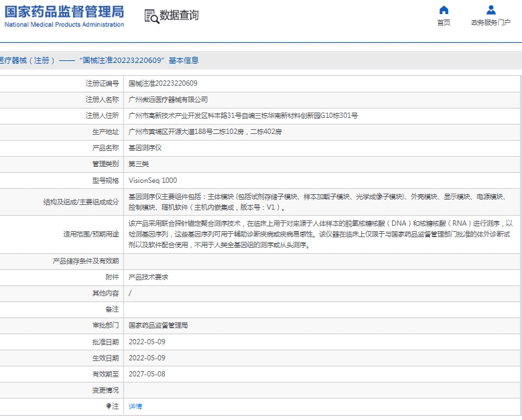
Task: Click the 注册人名称 label
Action: pos(102,100)
